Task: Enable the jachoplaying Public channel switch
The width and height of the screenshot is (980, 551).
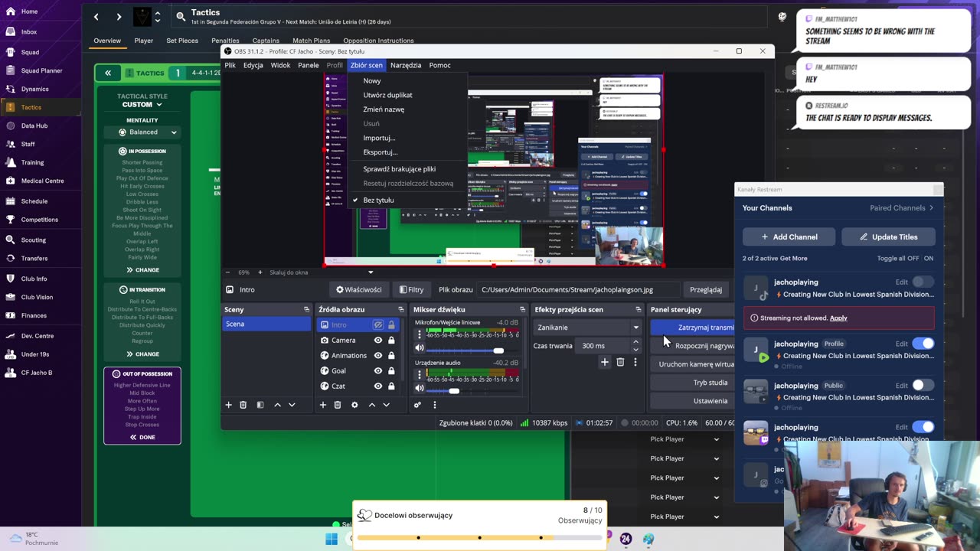Action: click(x=923, y=386)
